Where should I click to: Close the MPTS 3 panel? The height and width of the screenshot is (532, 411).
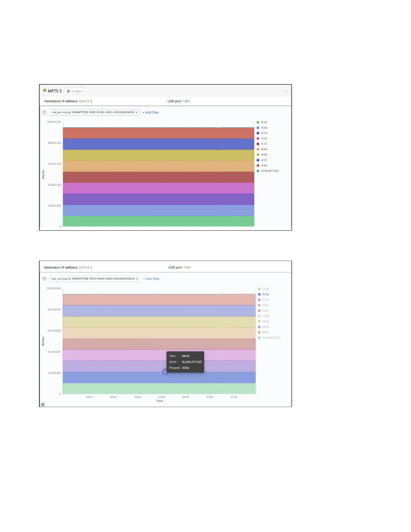[x=286, y=91]
